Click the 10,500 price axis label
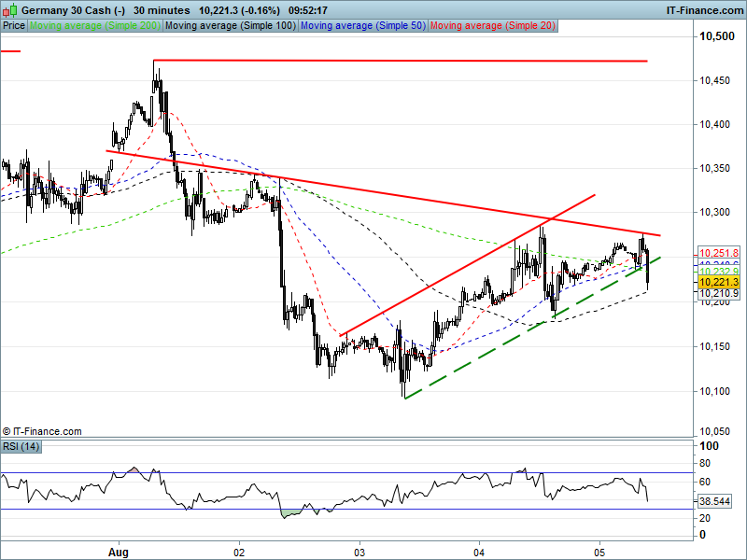This screenshot has width=747, height=560. point(716,36)
